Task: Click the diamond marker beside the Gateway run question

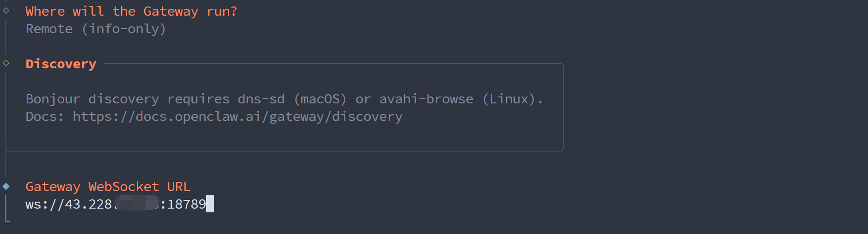Action: (6, 11)
